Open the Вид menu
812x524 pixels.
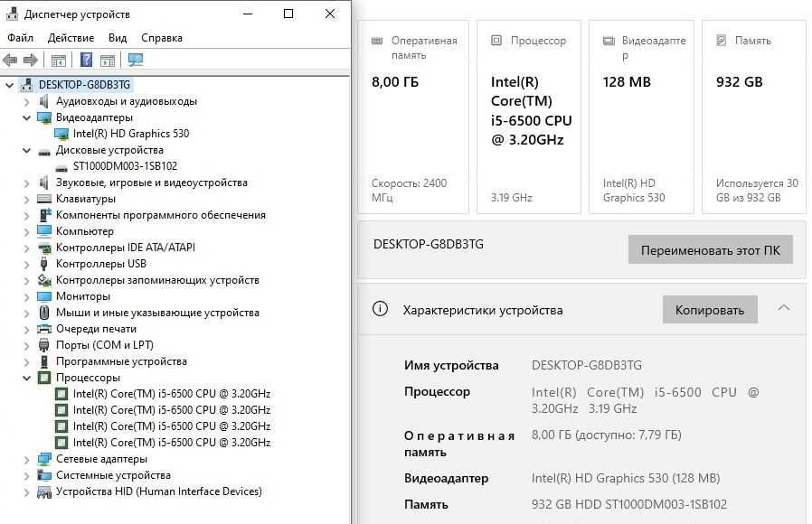pos(118,38)
